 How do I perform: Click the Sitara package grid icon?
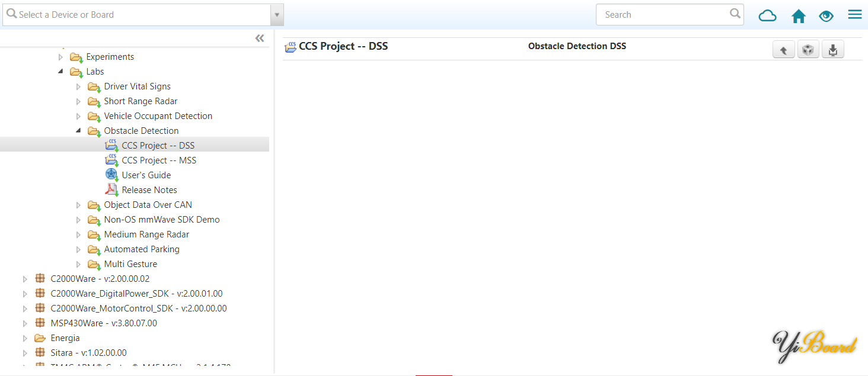coord(40,352)
